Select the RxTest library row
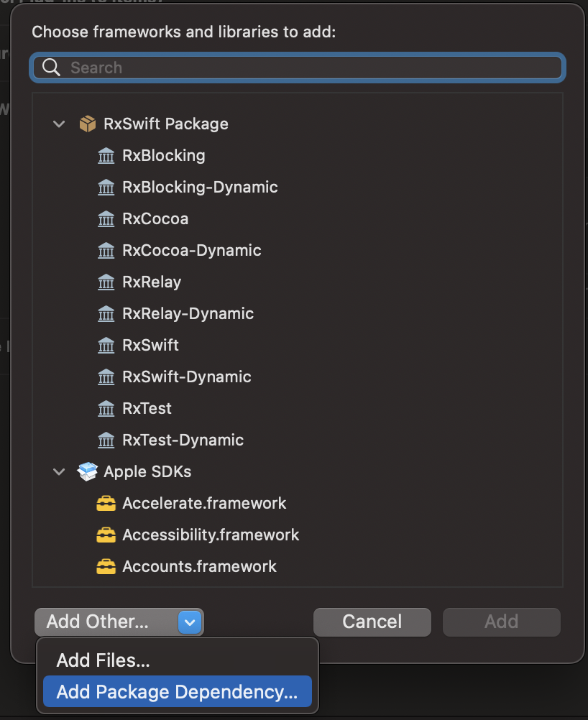The image size is (588, 720). point(298,409)
